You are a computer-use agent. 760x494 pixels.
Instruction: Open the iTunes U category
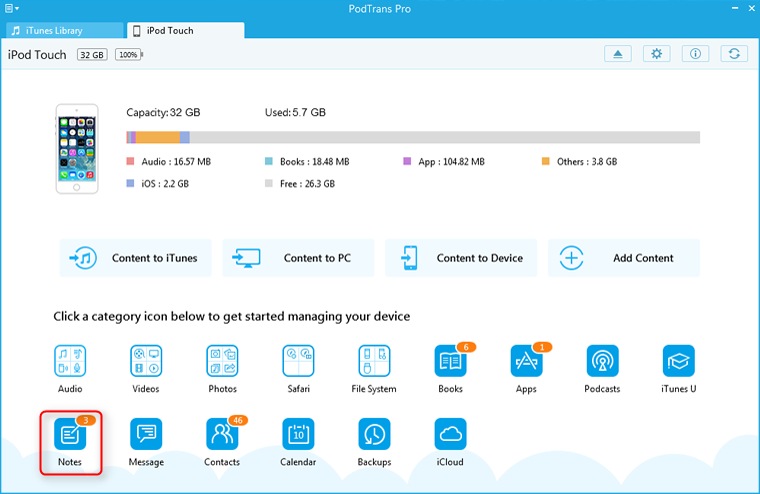tap(678, 361)
